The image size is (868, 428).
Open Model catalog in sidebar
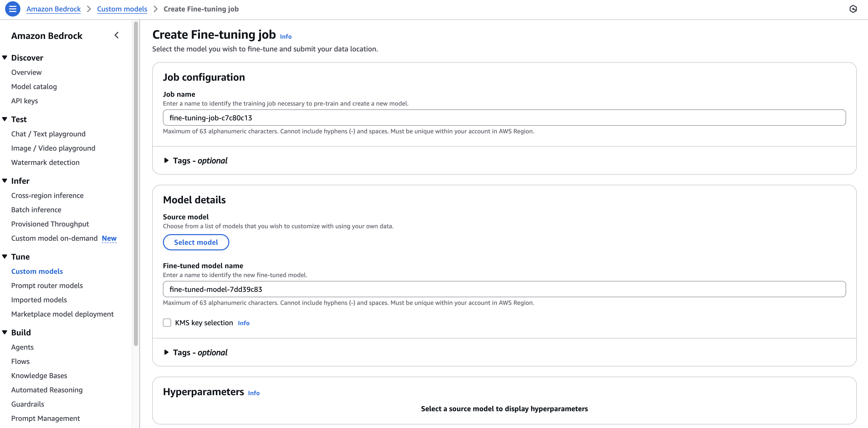coord(34,87)
